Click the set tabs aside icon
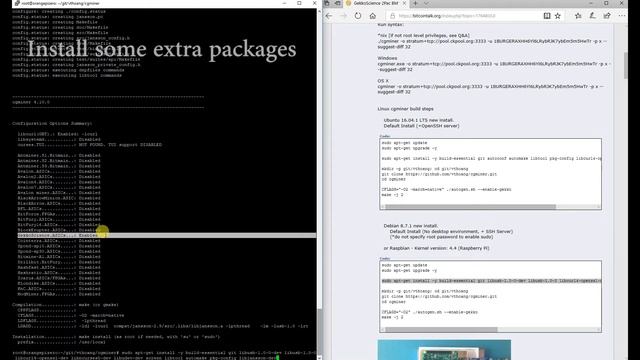Screen dimensions: 640x360 [x=338, y=3]
